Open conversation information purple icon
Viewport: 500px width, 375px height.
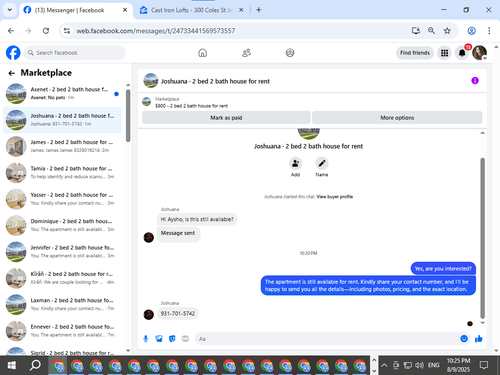click(x=475, y=80)
